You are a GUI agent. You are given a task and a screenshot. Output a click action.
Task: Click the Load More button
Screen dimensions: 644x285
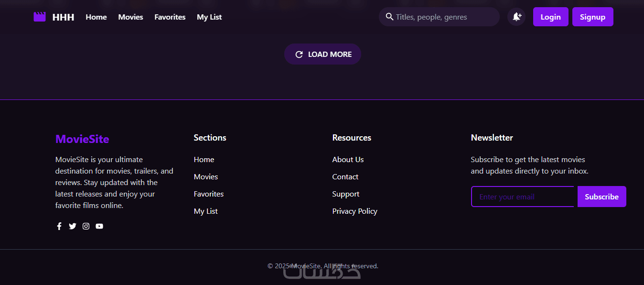point(322,54)
